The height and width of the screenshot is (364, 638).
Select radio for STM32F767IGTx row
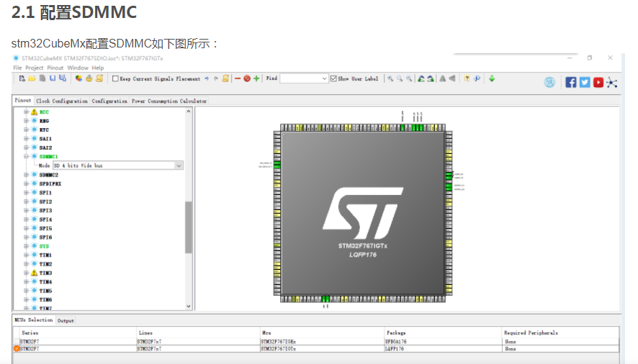[17, 349]
